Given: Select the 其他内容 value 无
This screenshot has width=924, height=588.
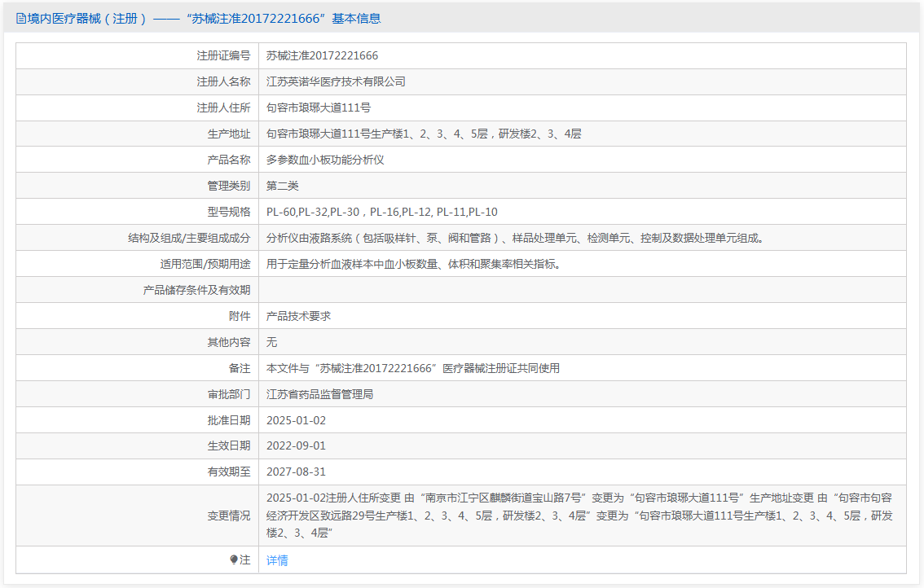Looking at the screenshot, I should coord(271,342).
